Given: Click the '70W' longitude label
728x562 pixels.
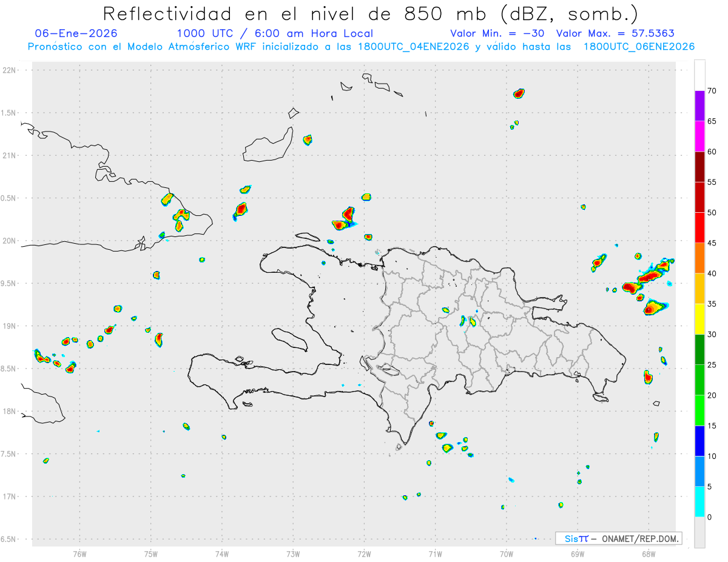Looking at the screenshot, I should [506, 554].
